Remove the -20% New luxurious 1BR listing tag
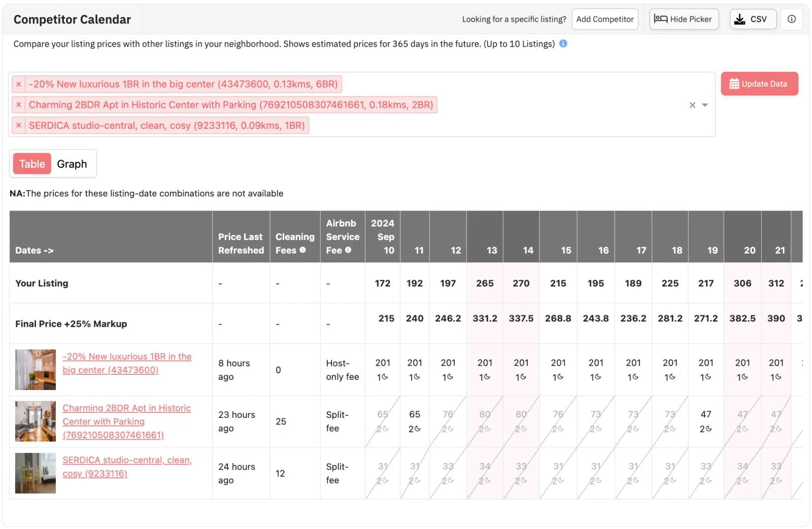 point(19,84)
